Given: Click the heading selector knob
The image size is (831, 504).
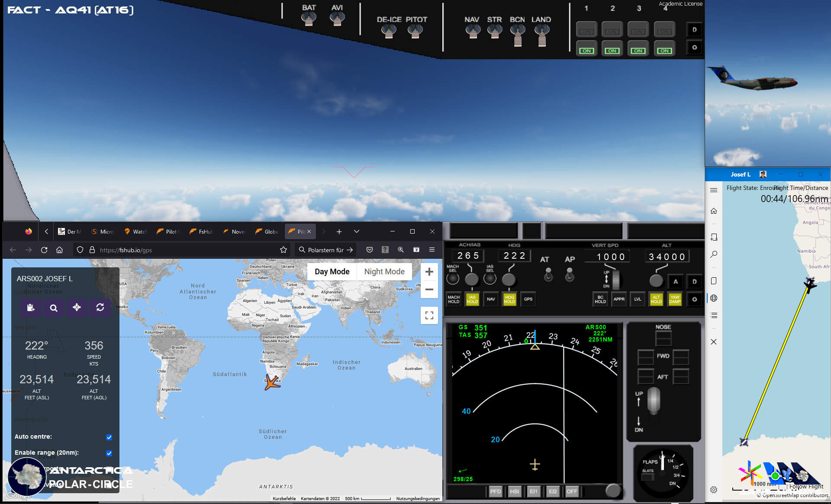Looking at the screenshot, I should (x=509, y=279).
